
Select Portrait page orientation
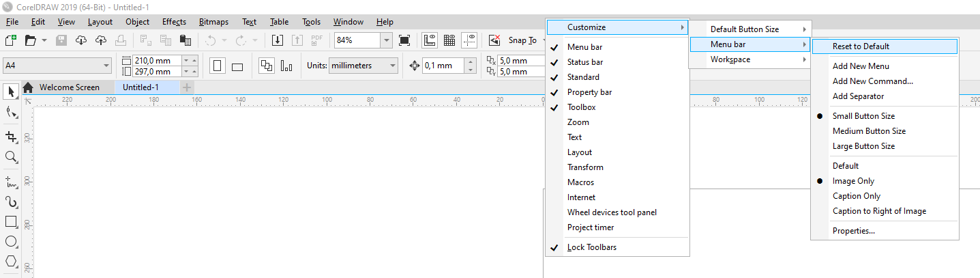[218, 66]
